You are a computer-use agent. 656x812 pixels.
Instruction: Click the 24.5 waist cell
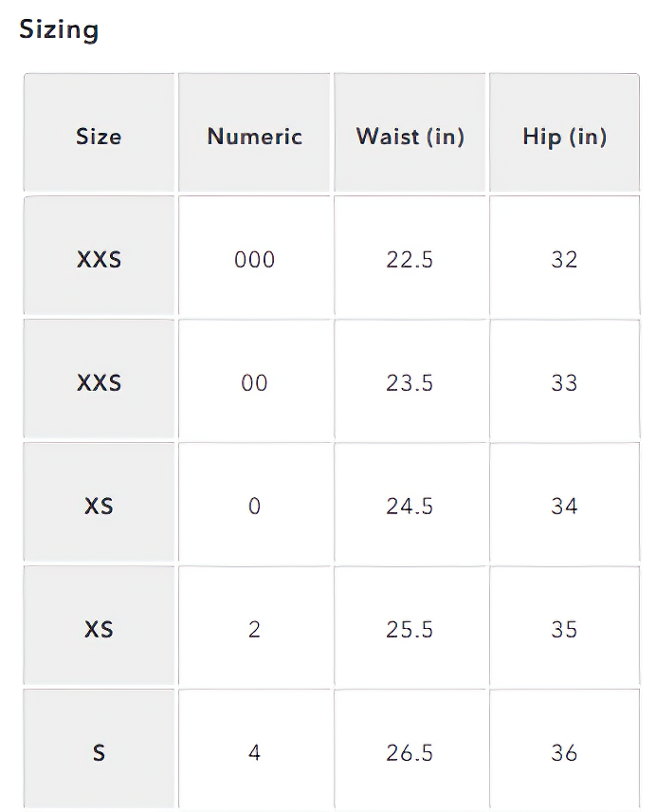[x=410, y=507]
